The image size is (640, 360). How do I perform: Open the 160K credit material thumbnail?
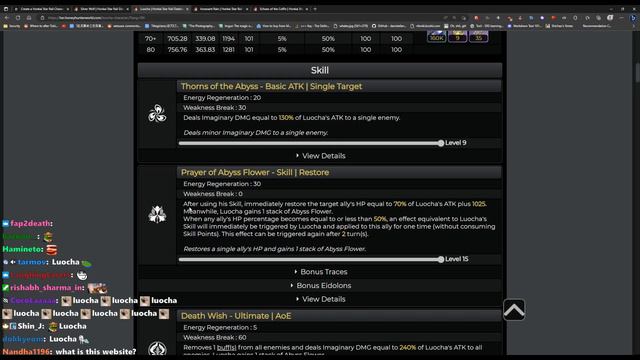[x=436, y=36]
